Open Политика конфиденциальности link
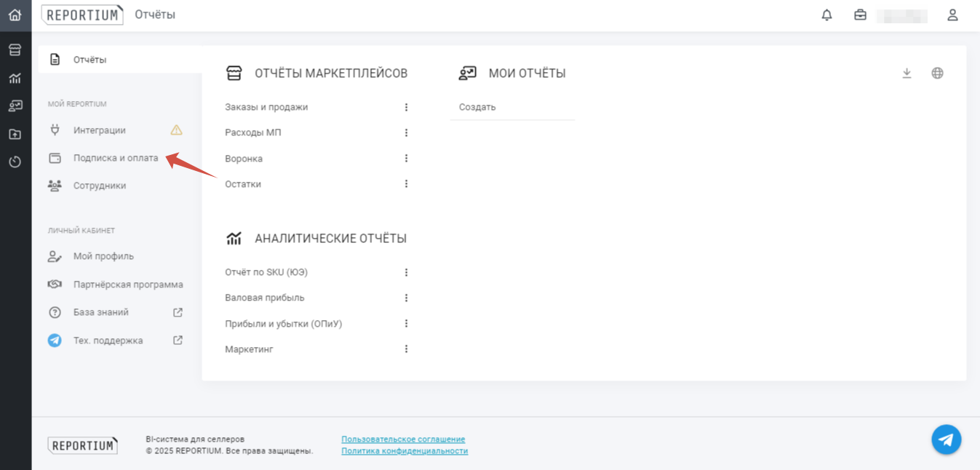 [405, 451]
